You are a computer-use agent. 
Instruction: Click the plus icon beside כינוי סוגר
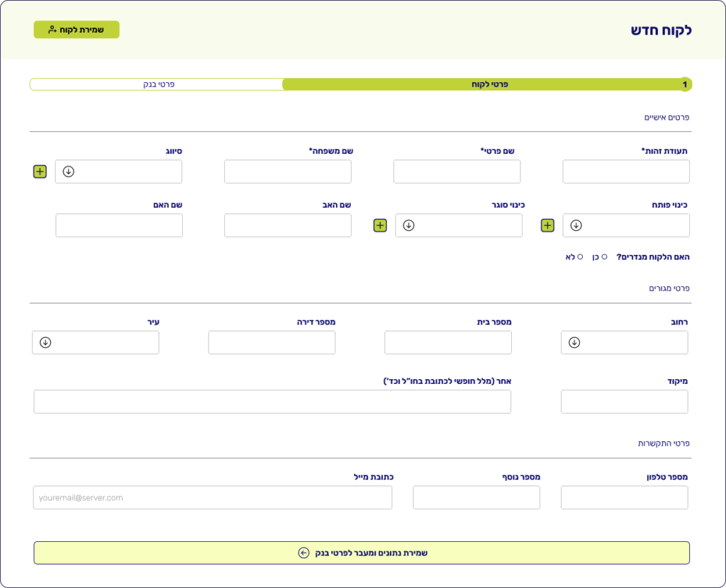pos(380,225)
